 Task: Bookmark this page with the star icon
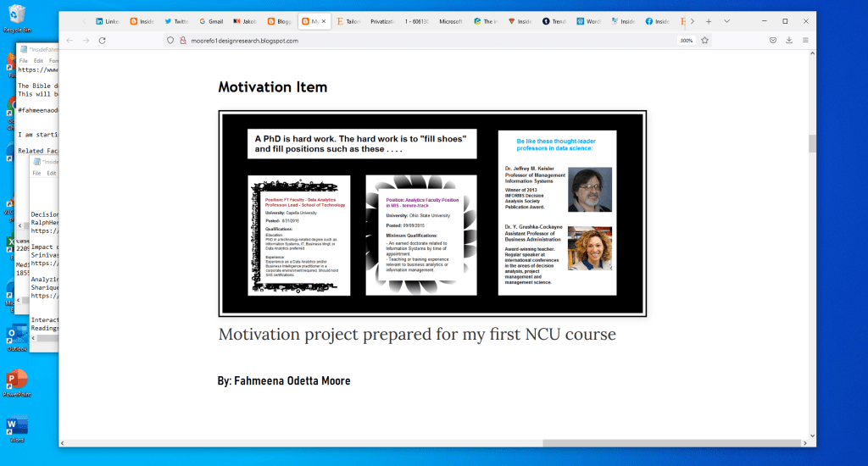tap(704, 40)
